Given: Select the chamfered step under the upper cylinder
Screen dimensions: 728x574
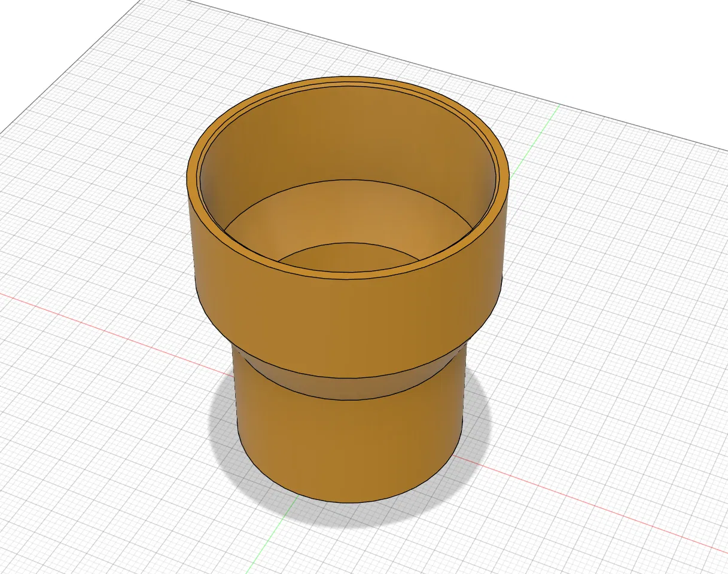Looking at the screenshot, I should pyautogui.click(x=350, y=389).
